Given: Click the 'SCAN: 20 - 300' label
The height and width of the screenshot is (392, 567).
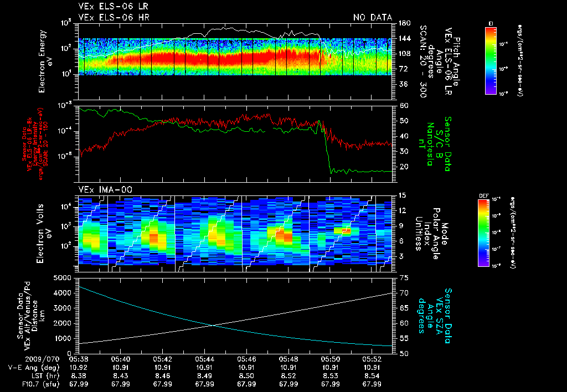Looking at the screenshot, I should 422,61.
